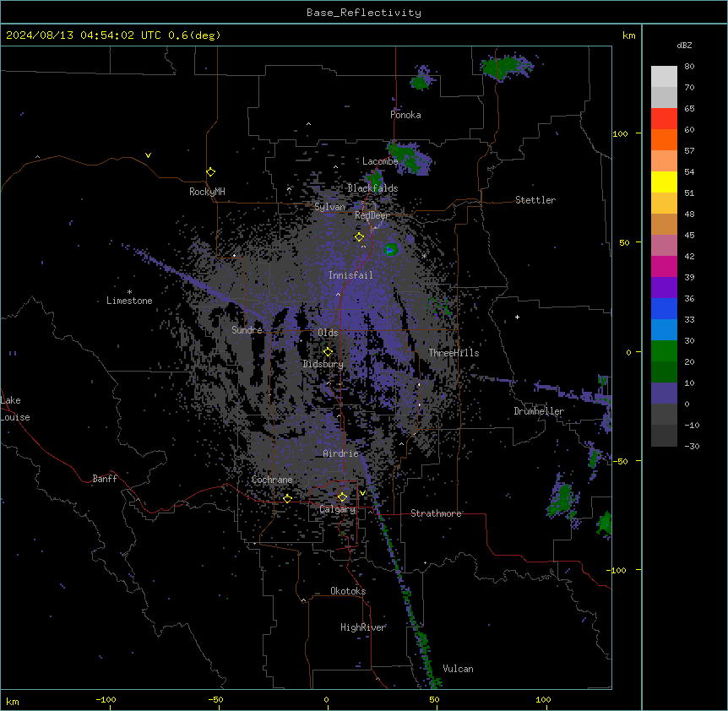The height and width of the screenshot is (711, 728).
Task: Select the orange 57-60 dBZ legend swatch
Action: 664,139
